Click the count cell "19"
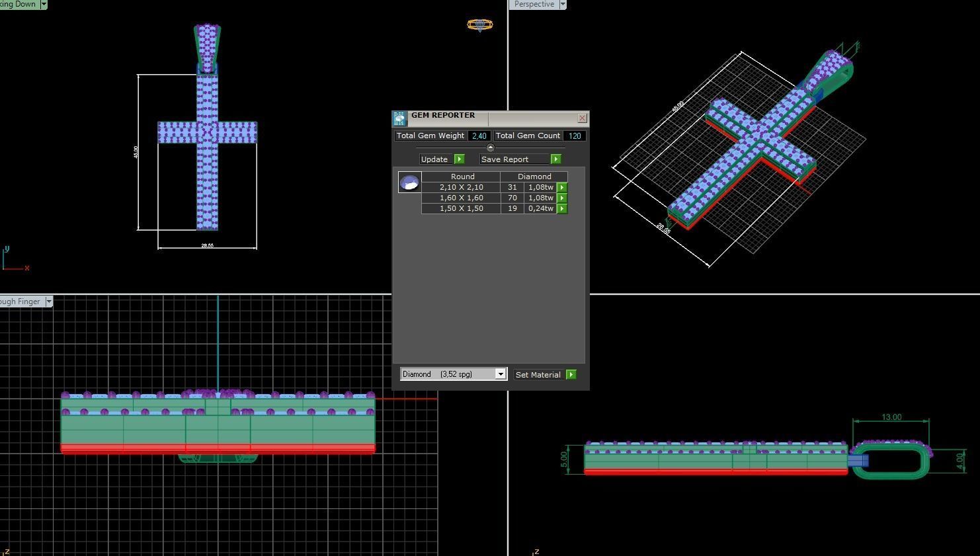This screenshot has width=980, height=556. click(x=512, y=208)
